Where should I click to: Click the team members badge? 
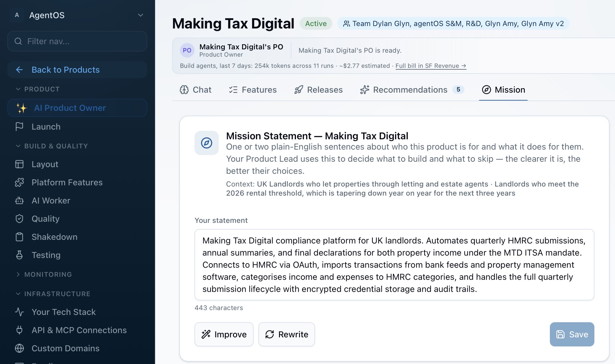[x=453, y=24]
